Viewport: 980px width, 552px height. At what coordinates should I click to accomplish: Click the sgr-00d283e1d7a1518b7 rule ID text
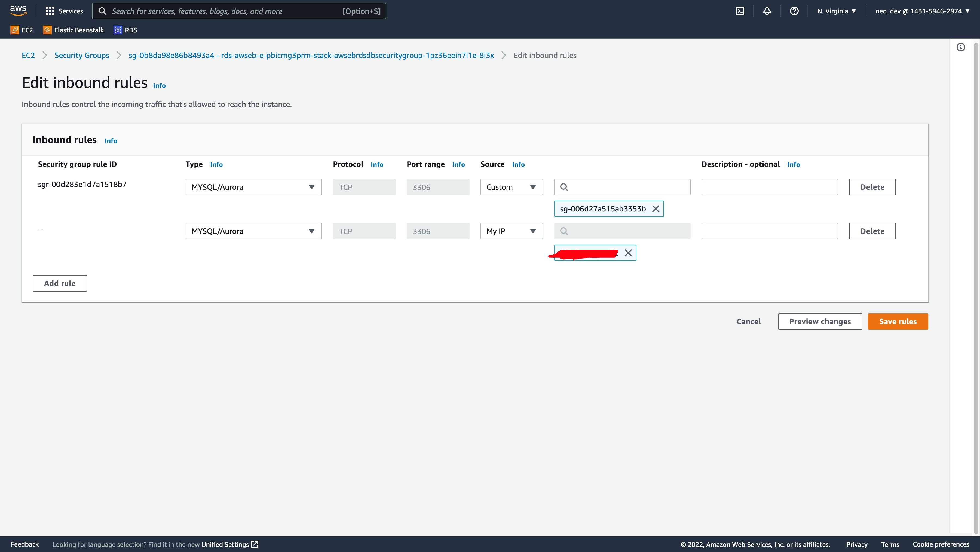coord(82,185)
